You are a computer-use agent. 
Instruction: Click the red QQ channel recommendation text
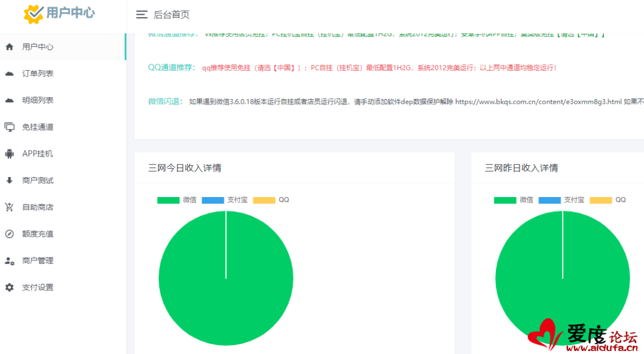click(379, 68)
